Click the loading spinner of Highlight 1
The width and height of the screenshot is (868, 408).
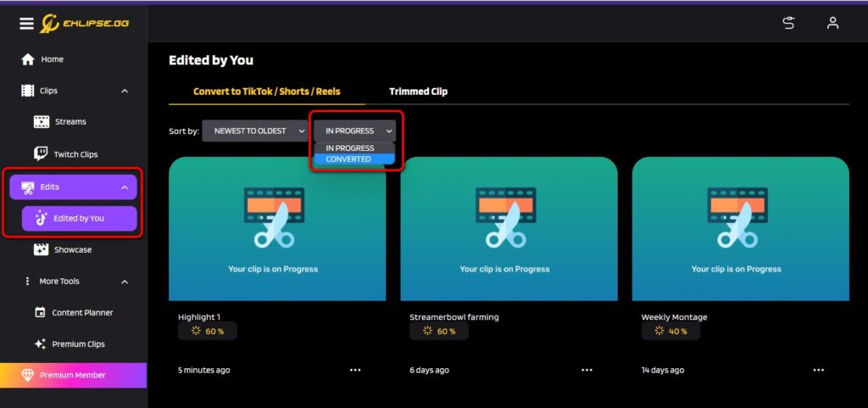tap(196, 331)
